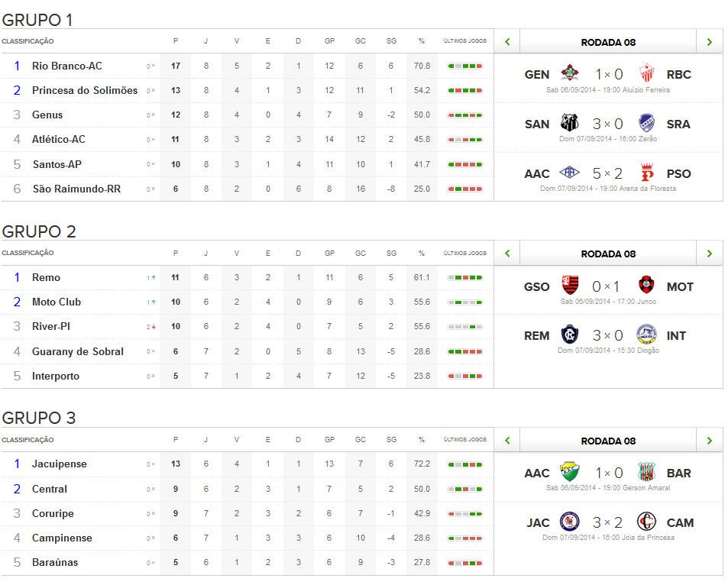Screen dimensions: 728x585
Task: Click the Jacuipense crest beside JAC
Action: point(571,522)
